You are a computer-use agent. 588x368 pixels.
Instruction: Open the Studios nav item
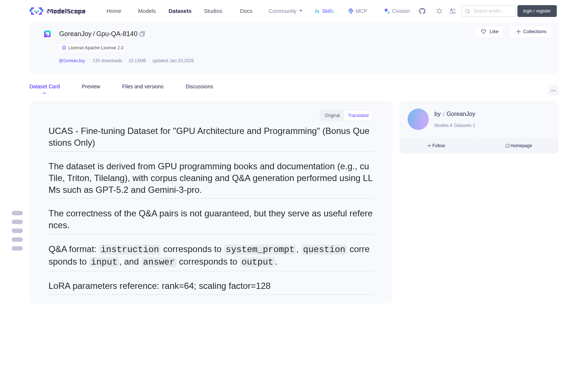[213, 11]
